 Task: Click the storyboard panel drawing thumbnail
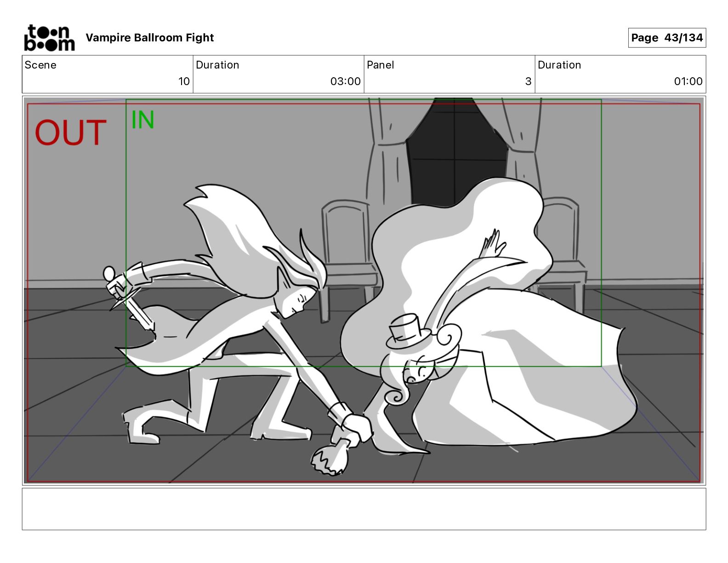(x=364, y=290)
